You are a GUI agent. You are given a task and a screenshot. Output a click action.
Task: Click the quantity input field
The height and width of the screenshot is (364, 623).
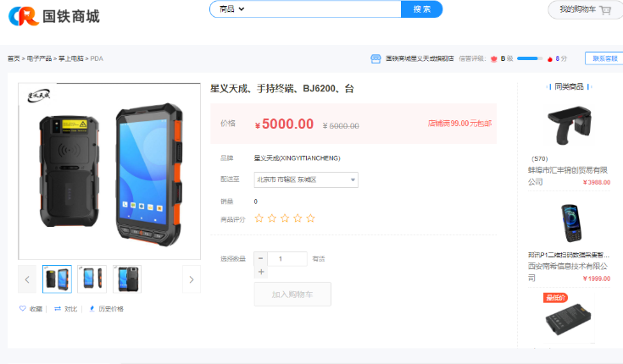[x=287, y=259]
